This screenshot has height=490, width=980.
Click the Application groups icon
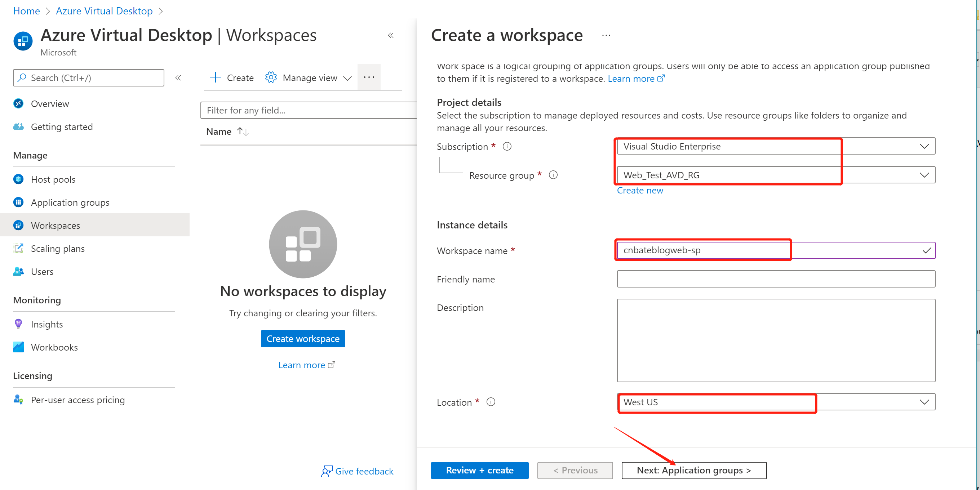pyautogui.click(x=18, y=202)
